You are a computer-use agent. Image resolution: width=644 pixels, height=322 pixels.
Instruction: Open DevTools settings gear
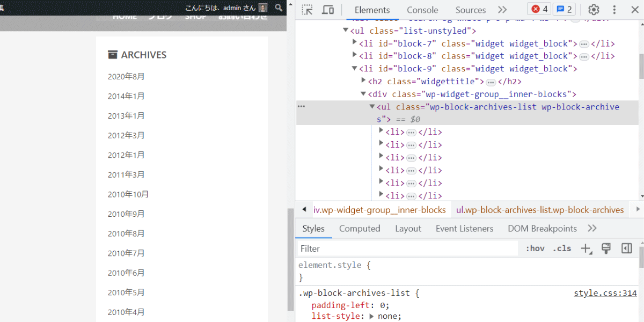coord(594,10)
